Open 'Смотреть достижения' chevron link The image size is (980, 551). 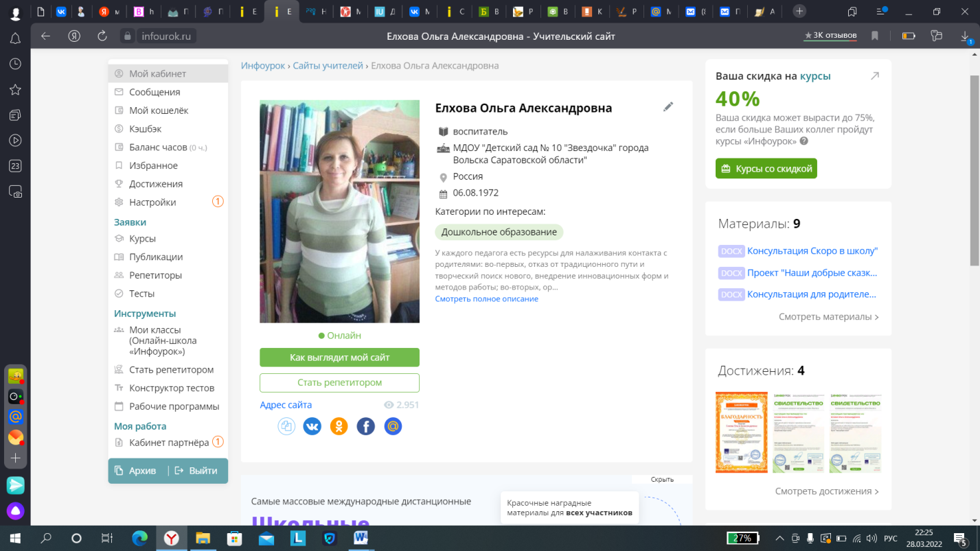point(826,491)
